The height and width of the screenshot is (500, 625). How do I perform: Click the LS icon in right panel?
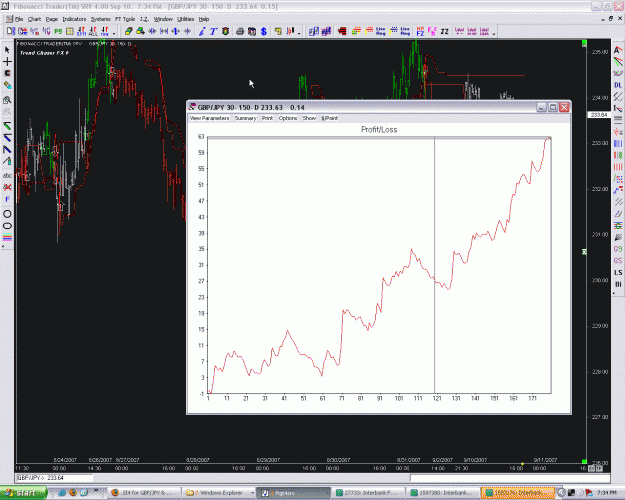[618, 273]
